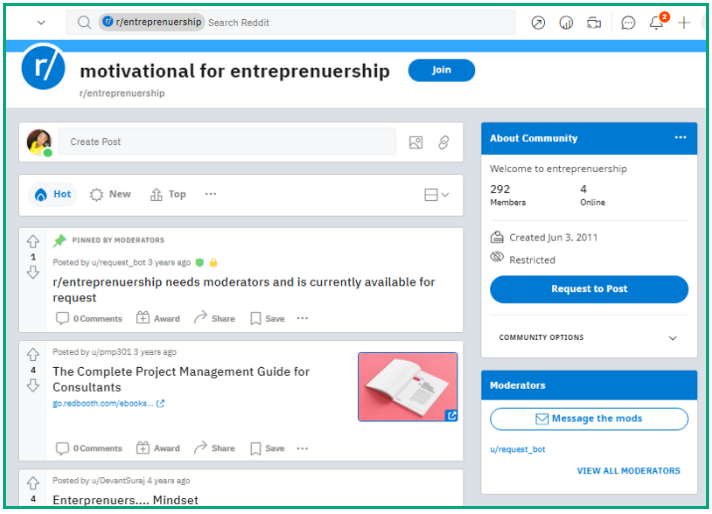Open u/request_bot moderator profile link
Viewport: 712px width, 514px height.
click(x=518, y=449)
